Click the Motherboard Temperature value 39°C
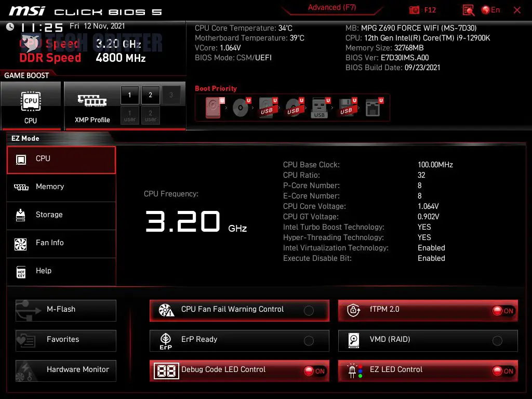This screenshot has width=532, height=399. (x=297, y=38)
